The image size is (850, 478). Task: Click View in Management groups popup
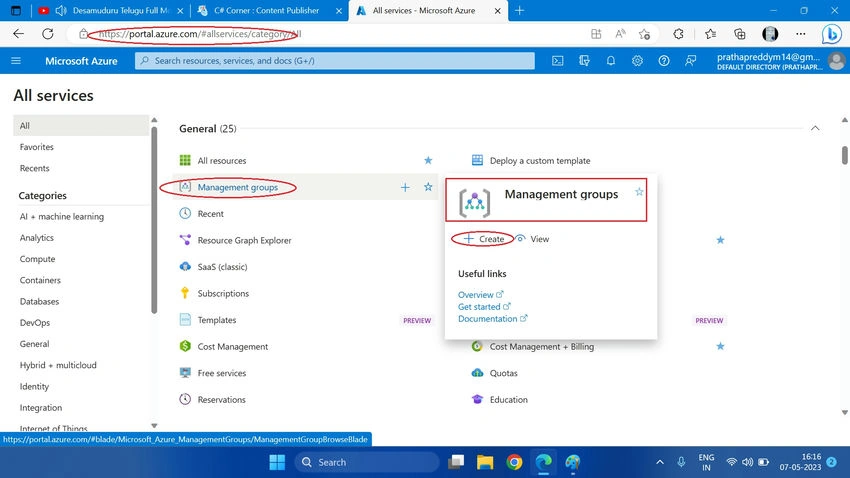[x=532, y=238]
